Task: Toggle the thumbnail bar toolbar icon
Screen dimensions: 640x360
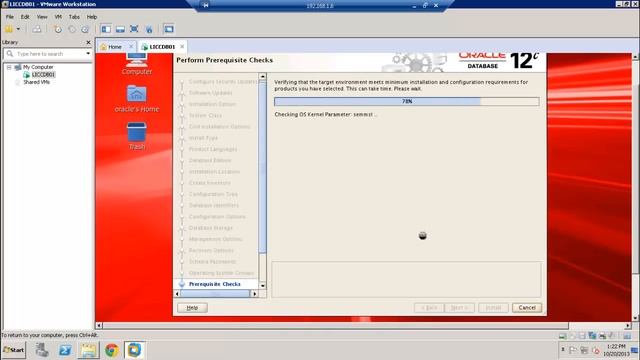Action: (120, 29)
